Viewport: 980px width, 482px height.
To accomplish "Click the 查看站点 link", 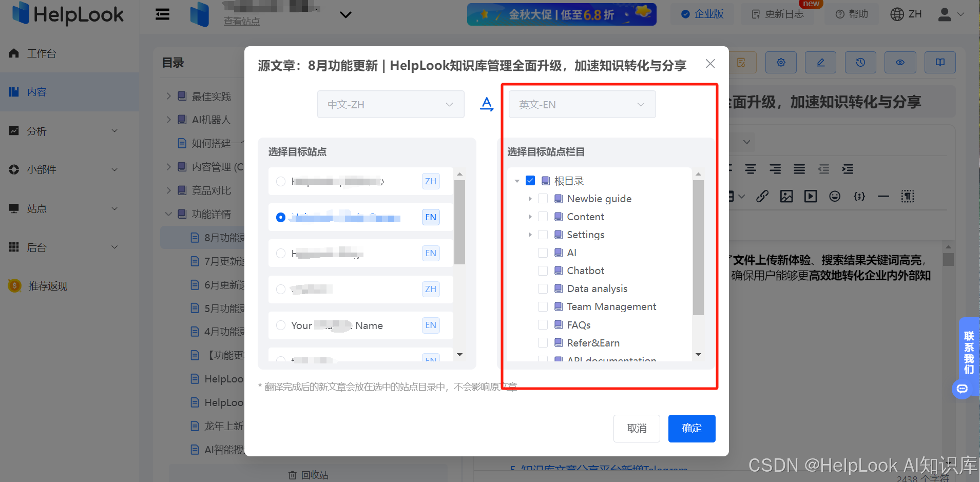I will [x=242, y=22].
